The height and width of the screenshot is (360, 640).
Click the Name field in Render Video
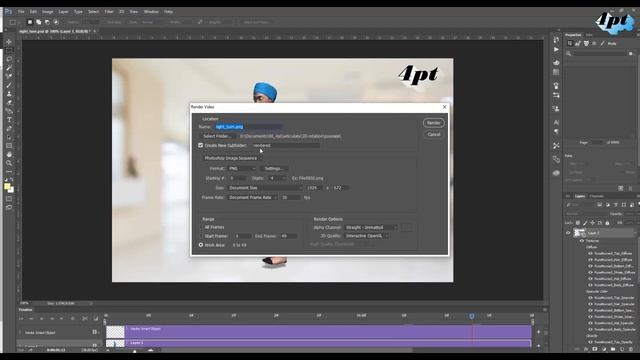tap(249, 127)
